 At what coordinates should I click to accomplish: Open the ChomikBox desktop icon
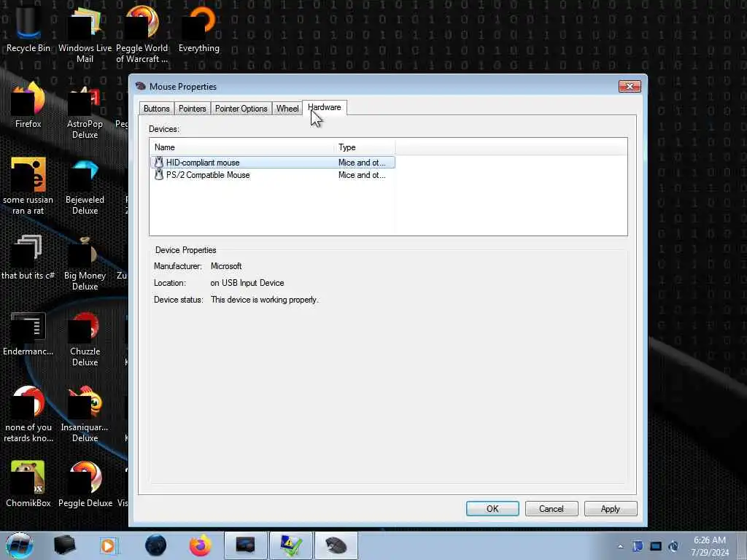28,484
